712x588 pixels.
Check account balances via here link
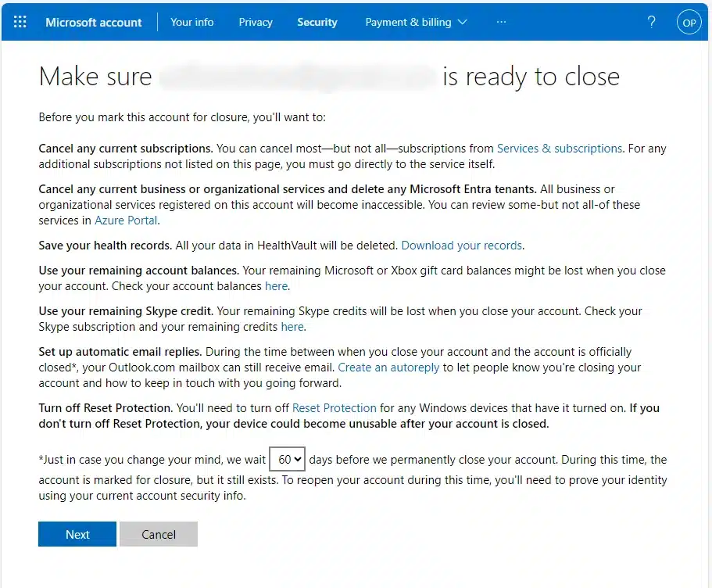(x=276, y=286)
